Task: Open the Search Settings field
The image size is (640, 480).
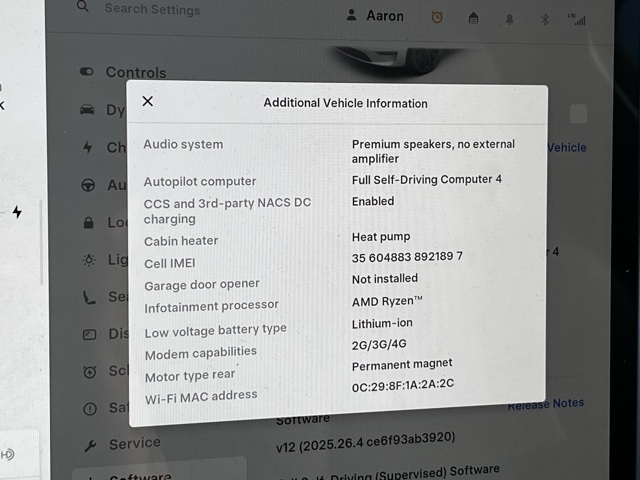Action: point(152,9)
